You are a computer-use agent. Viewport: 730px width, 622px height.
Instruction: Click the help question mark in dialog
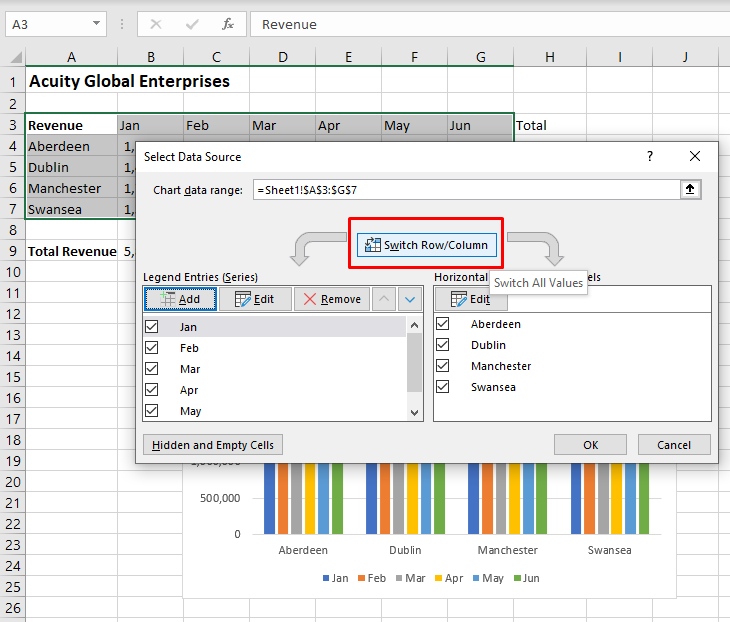[x=650, y=156]
